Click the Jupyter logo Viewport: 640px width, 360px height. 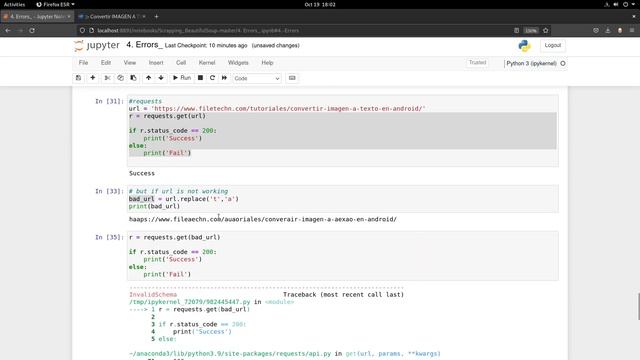pyautogui.click(x=97, y=45)
